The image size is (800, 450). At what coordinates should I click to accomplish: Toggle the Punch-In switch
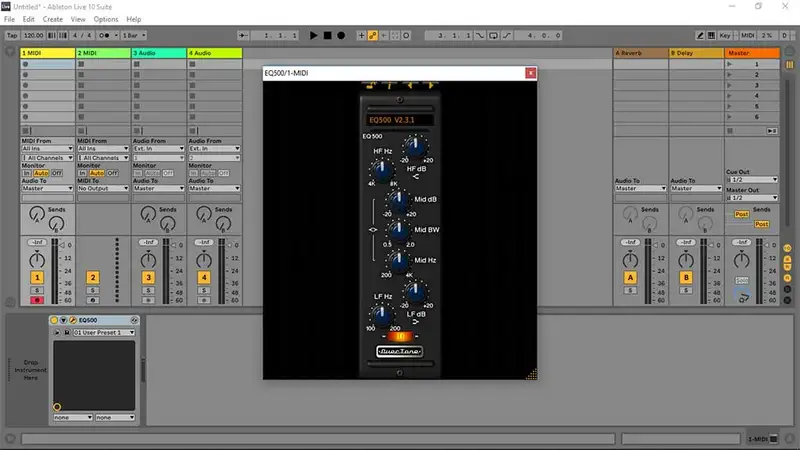pos(480,35)
